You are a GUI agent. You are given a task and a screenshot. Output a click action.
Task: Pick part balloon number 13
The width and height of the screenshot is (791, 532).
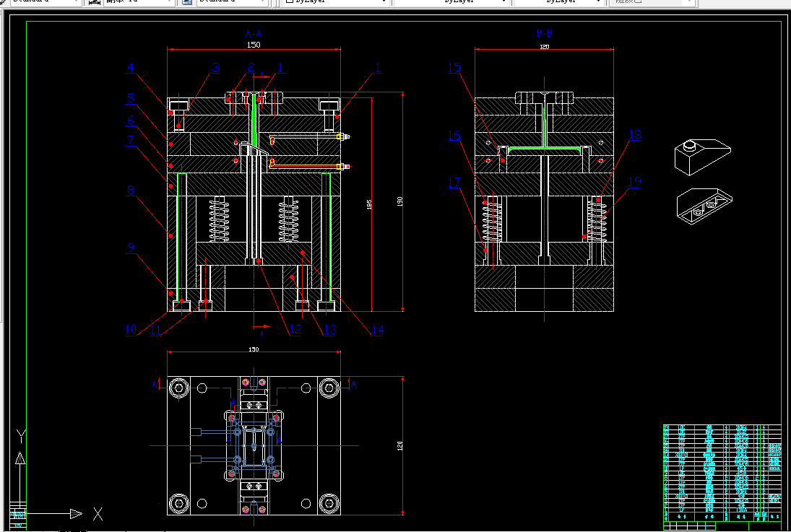click(x=330, y=330)
